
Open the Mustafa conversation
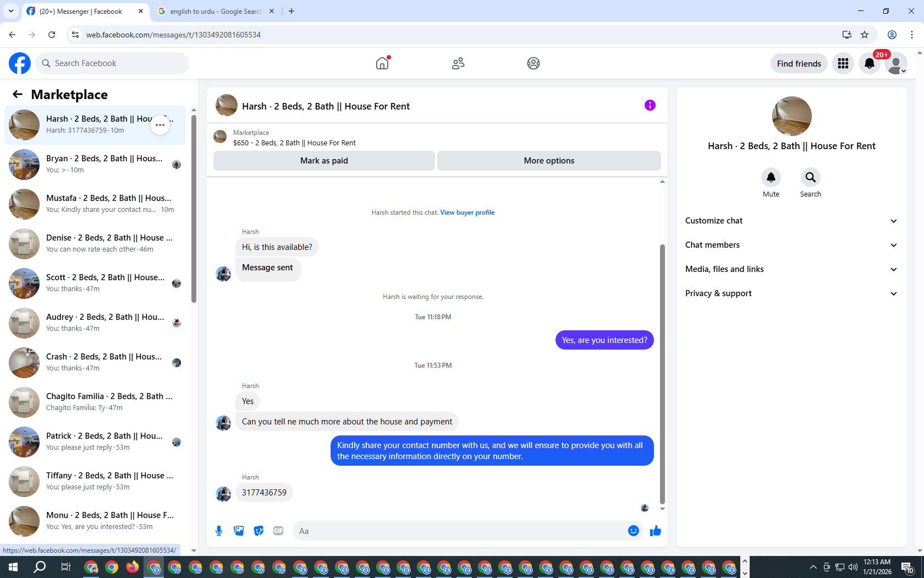pos(95,204)
